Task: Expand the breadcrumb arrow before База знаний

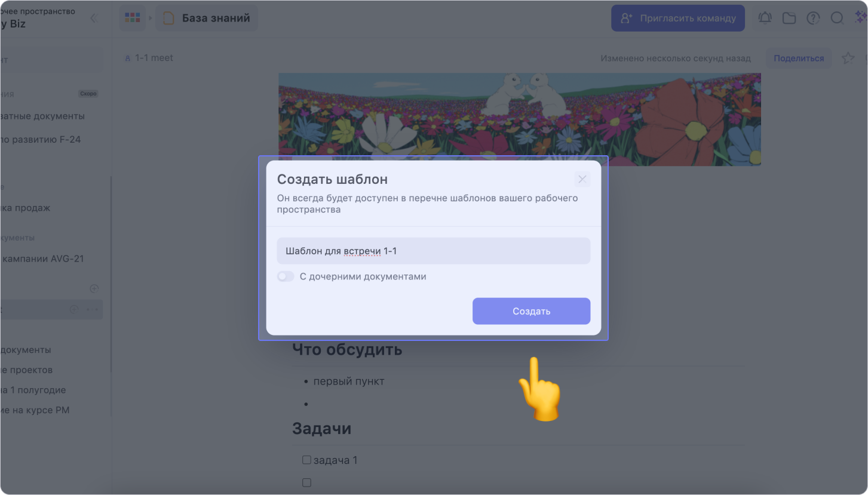Action: tap(151, 19)
